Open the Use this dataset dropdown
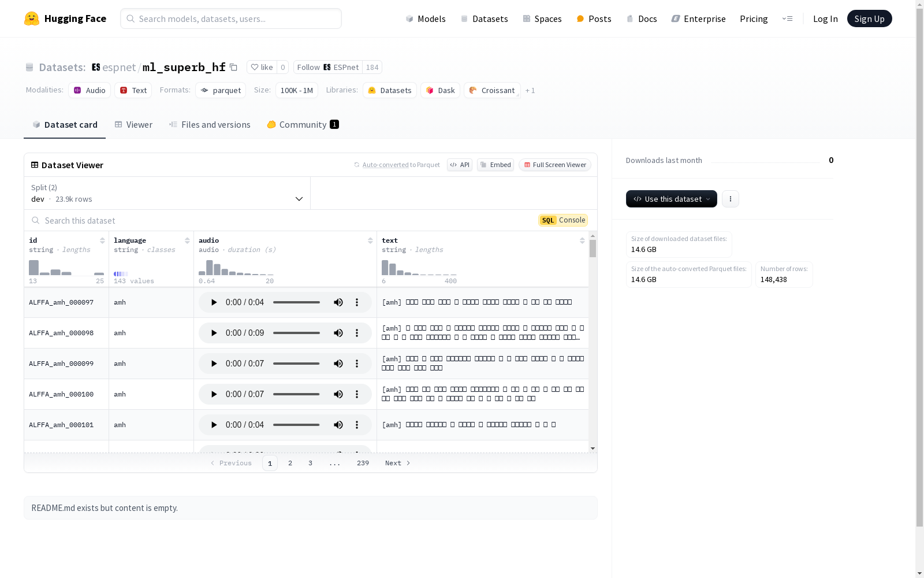Viewport: 924px width, 578px height. (672, 199)
